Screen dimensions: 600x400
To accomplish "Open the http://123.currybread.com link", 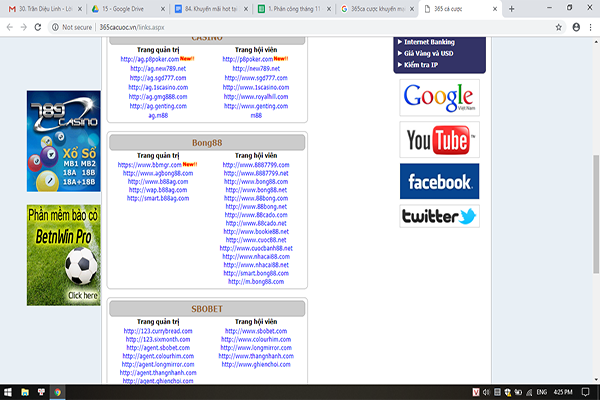I will coord(158,331).
